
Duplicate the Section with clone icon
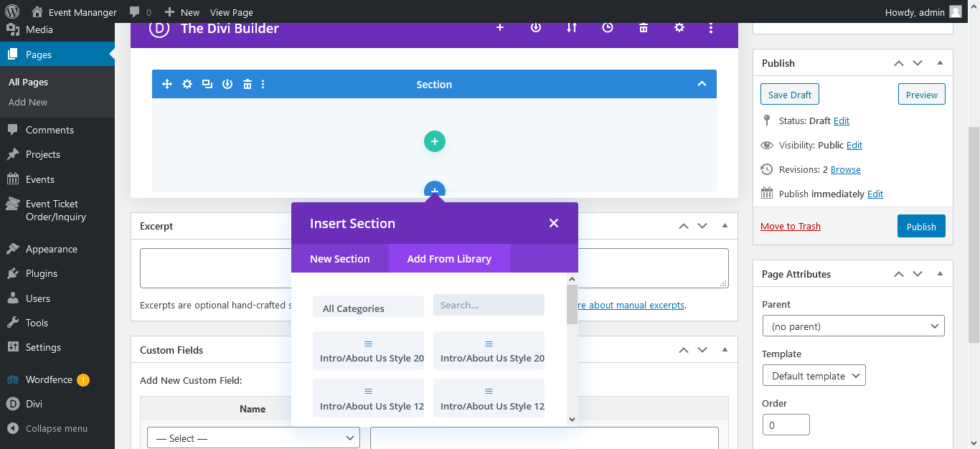pos(207,84)
